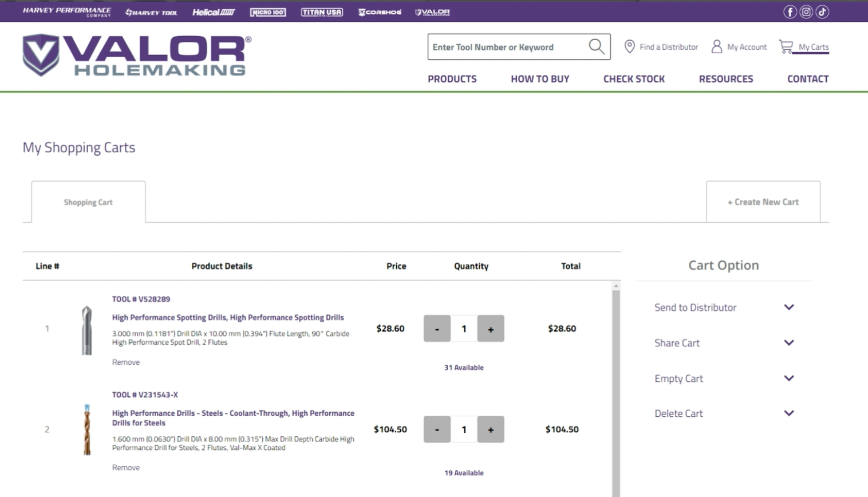The image size is (868, 497).
Task: Open the Facebook social icon
Action: 790,12
